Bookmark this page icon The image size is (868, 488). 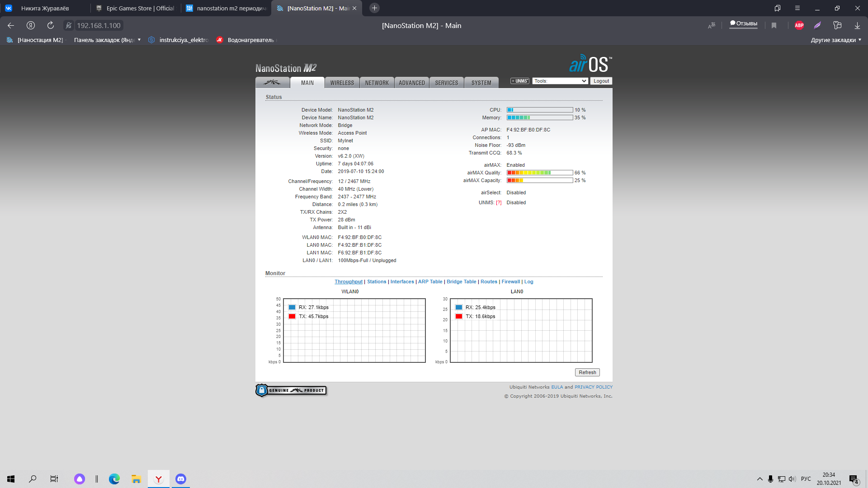[x=774, y=25]
